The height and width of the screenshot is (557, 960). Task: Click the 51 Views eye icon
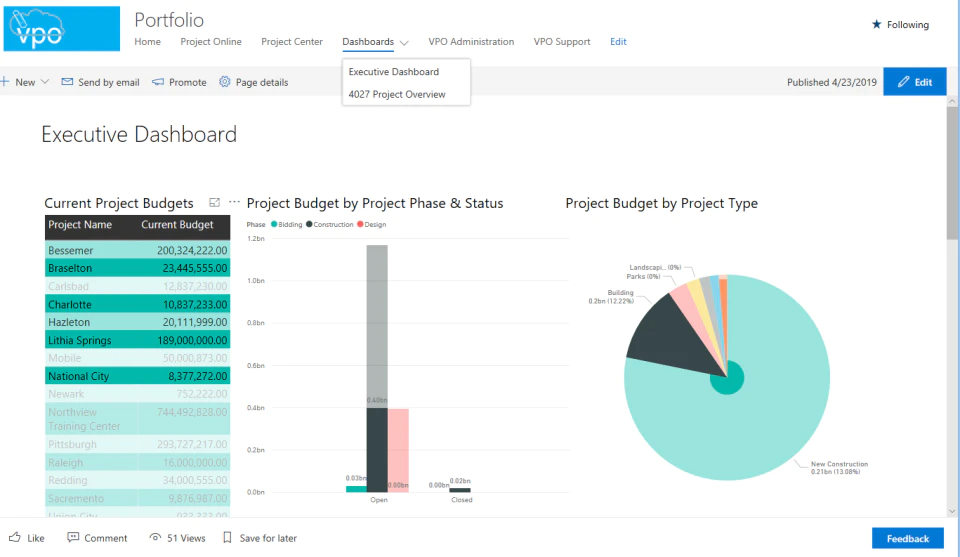(x=156, y=537)
